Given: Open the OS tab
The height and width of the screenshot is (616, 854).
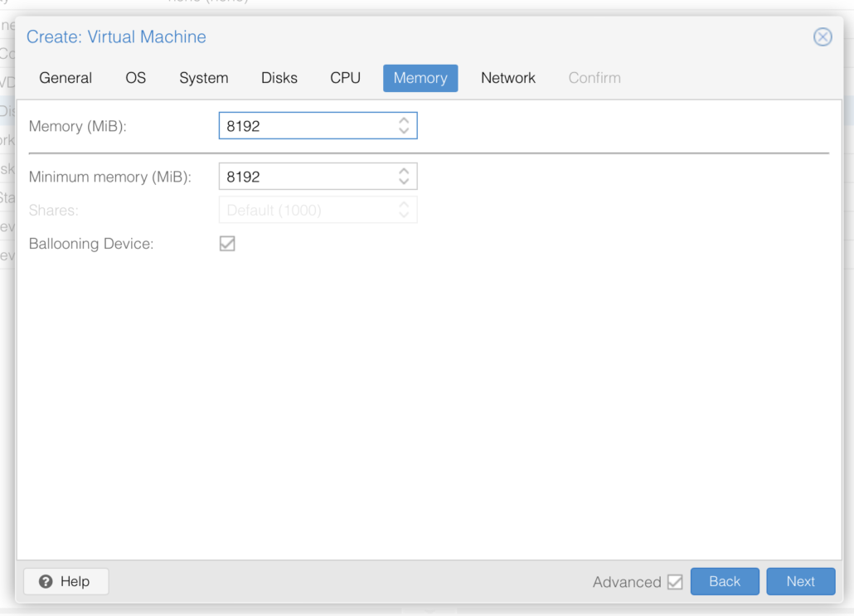Looking at the screenshot, I should [x=135, y=78].
